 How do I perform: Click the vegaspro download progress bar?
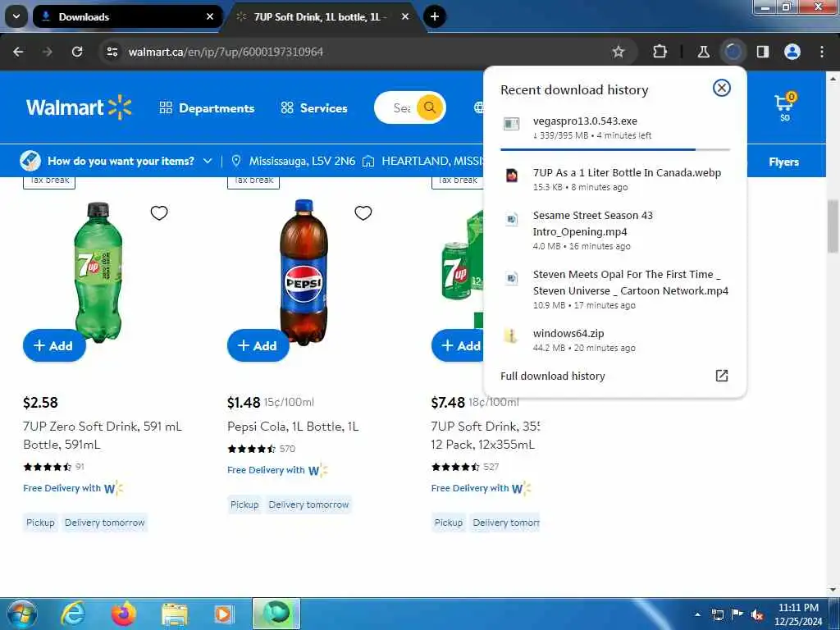pyautogui.click(x=615, y=149)
